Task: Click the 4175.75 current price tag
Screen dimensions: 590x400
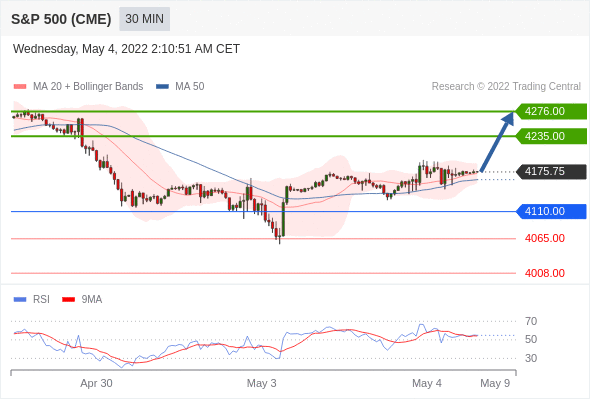Action: (551, 172)
